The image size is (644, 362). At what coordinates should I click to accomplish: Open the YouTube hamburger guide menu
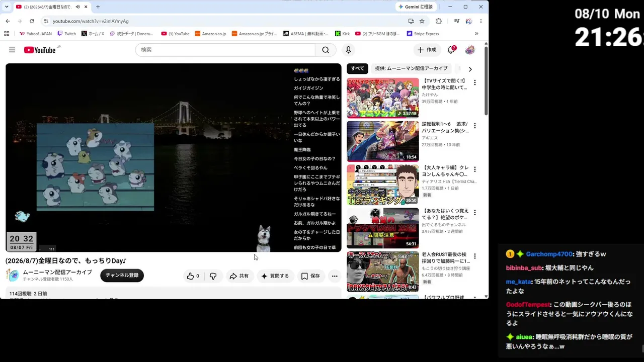[x=12, y=50]
